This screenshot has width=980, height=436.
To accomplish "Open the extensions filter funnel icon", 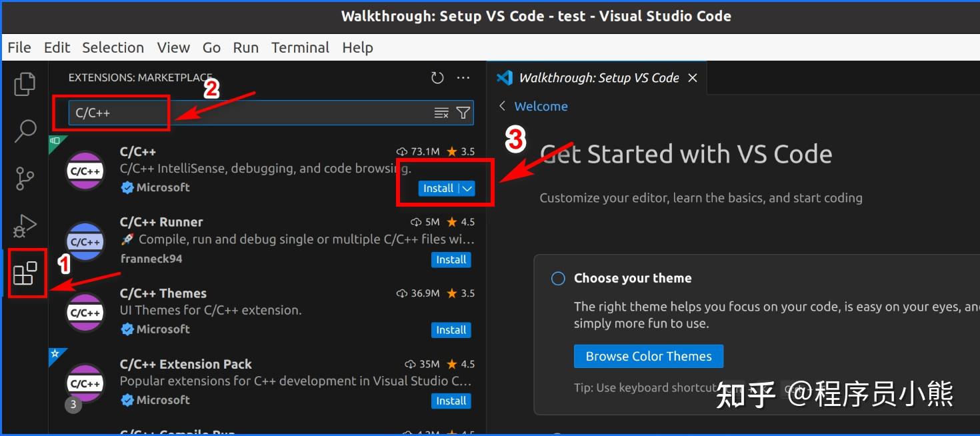I will [463, 113].
